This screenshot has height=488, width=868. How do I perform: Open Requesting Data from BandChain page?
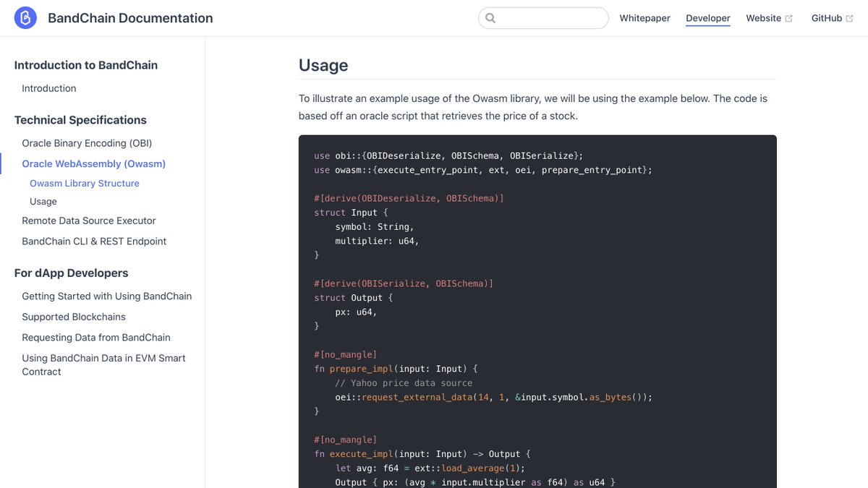(x=96, y=338)
